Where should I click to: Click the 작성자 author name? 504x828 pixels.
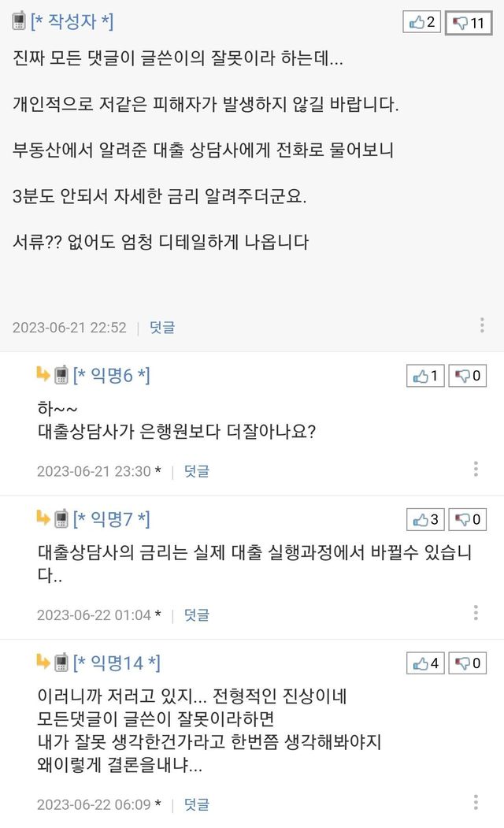[x=72, y=22]
